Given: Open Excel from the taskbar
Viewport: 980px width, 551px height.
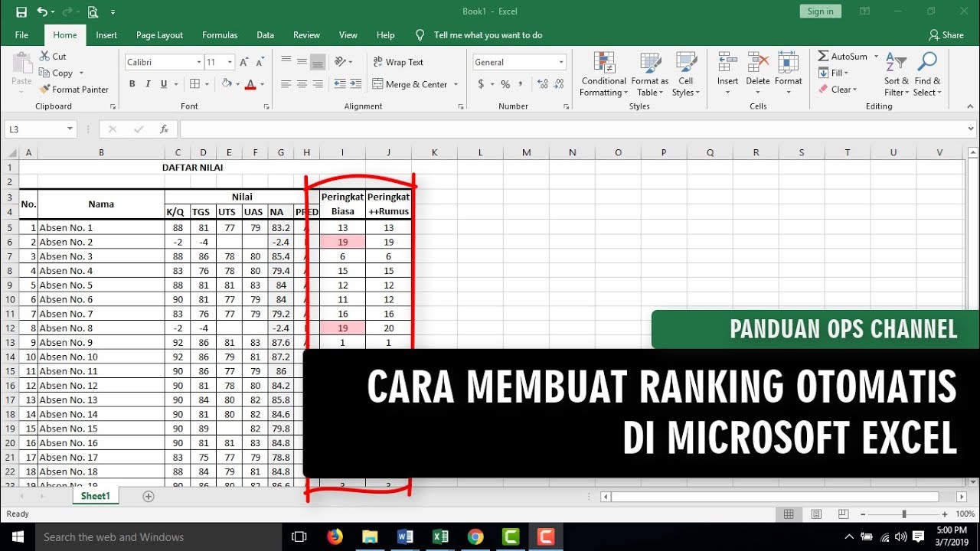Looking at the screenshot, I should tap(440, 536).
